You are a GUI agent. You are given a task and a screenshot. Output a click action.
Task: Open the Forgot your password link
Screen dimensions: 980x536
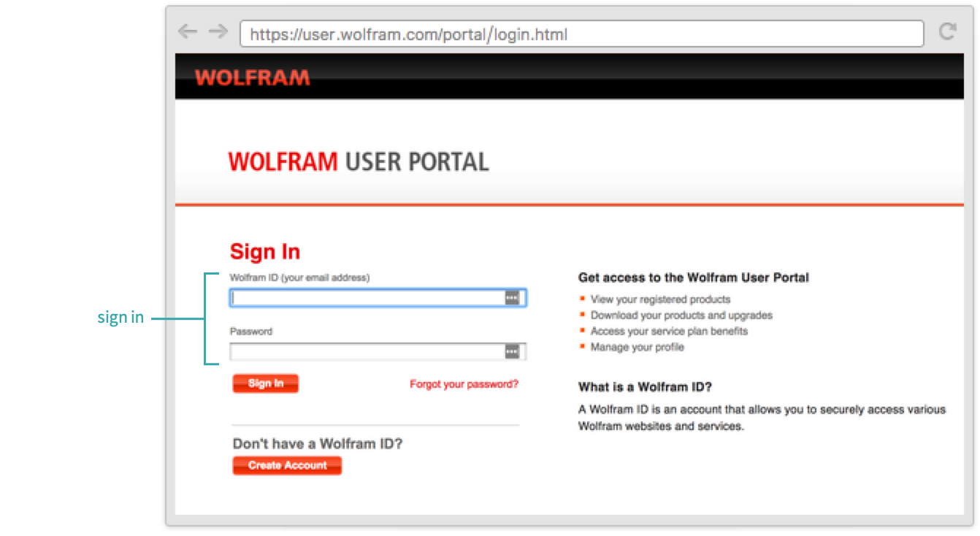pos(464,384)
